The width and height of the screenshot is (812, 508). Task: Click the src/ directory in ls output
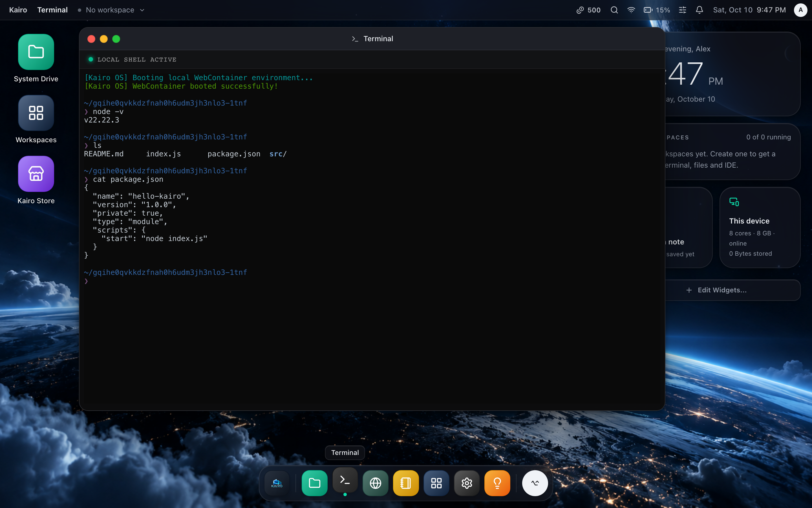point(278,154)
